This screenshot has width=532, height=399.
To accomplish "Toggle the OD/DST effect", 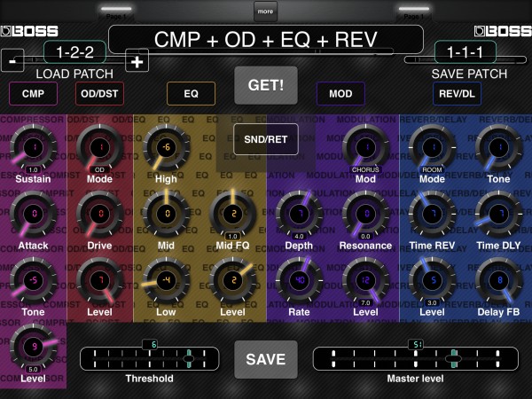I will tap(99, 94).
